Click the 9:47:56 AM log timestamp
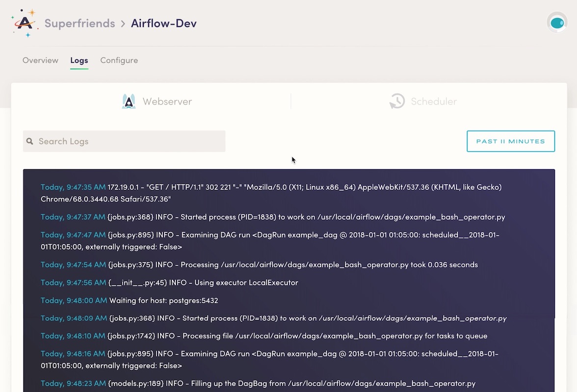Image resolution: width=577 pixels, height=392 pixels. 73,282
